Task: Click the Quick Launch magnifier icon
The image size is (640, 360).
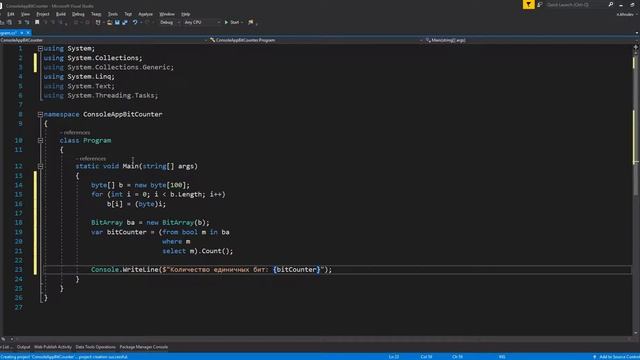Action: [611, 4]
